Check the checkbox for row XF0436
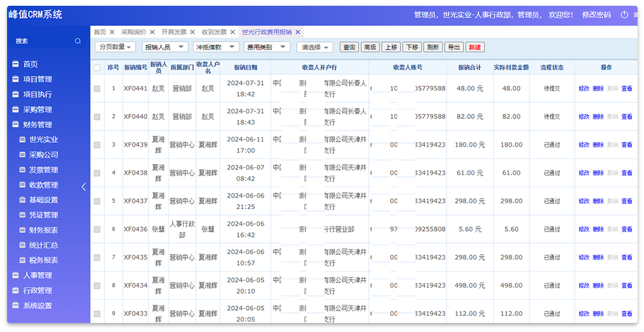This screenshot has height=332, width=644. point(97,229)
